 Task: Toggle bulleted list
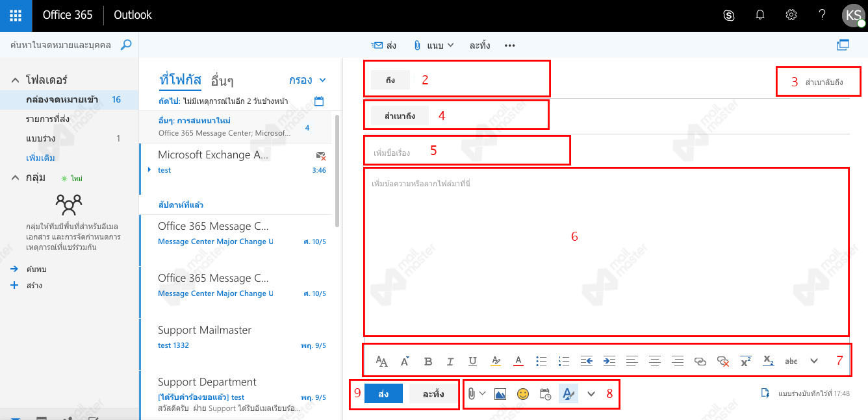click(x=541, y=362)
